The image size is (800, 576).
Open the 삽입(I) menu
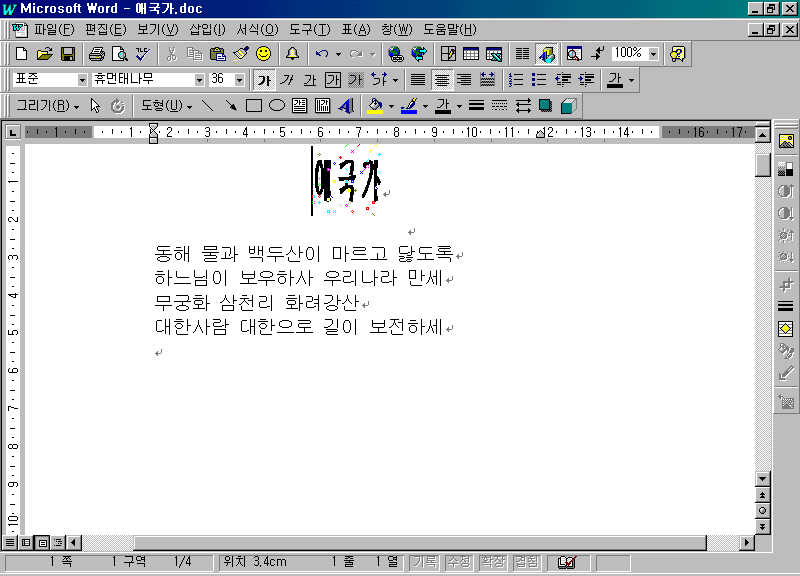tap(207, 30)
